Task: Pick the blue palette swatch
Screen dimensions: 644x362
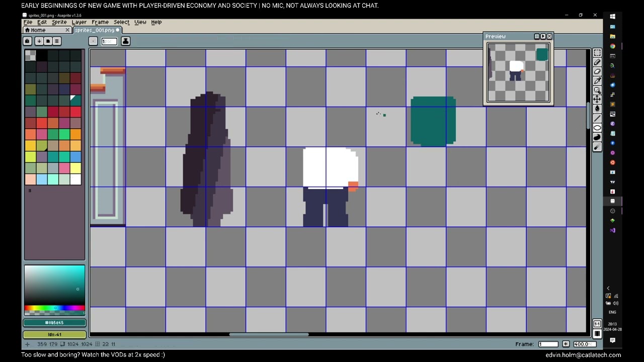Action: (x=75, y=156)
